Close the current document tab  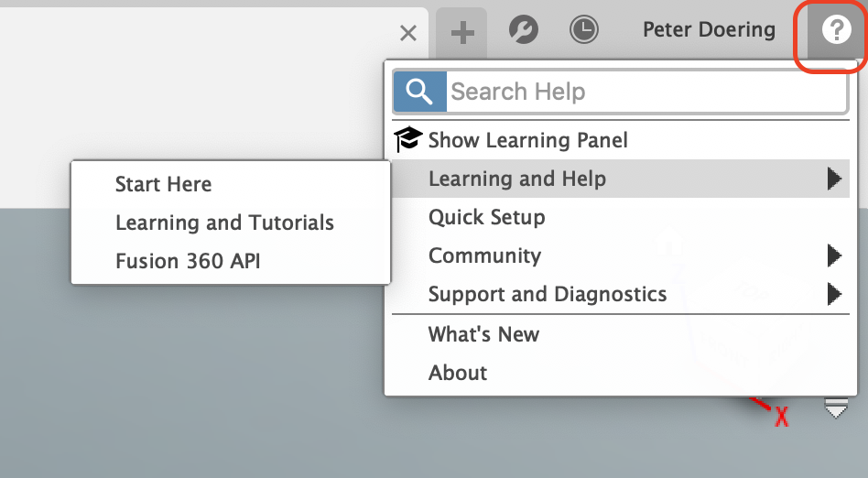(408, 33)
